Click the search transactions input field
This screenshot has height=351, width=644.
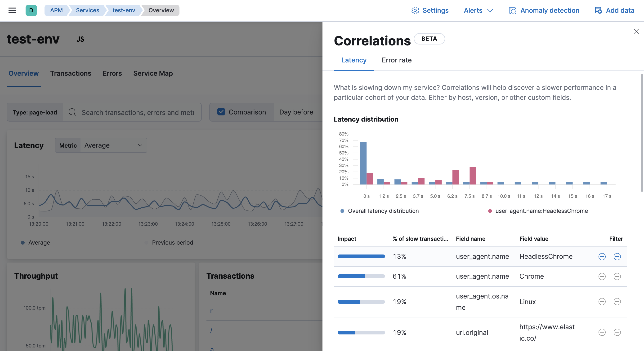pyautogui.click(x=138, y=112)
